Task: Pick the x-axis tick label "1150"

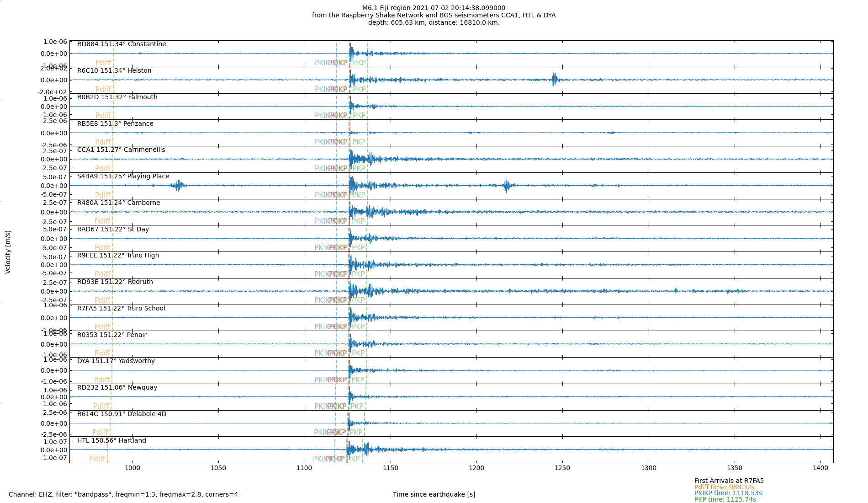Action: pyautogui.click(x=391, y=468)
